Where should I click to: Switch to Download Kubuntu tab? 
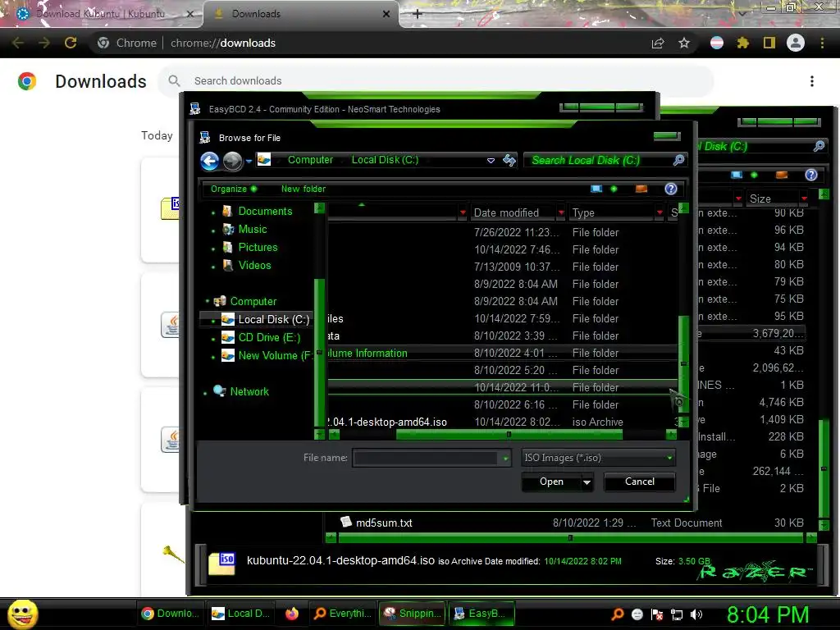click(100, 14)
